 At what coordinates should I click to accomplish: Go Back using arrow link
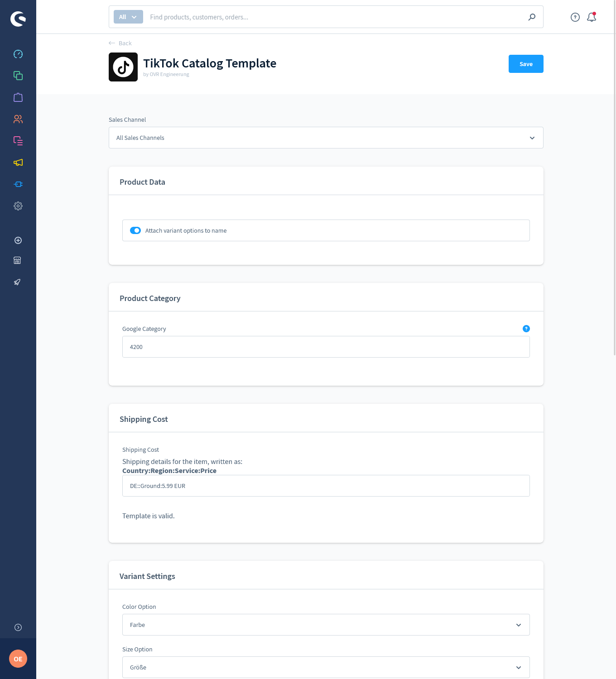tap(120, 43)
